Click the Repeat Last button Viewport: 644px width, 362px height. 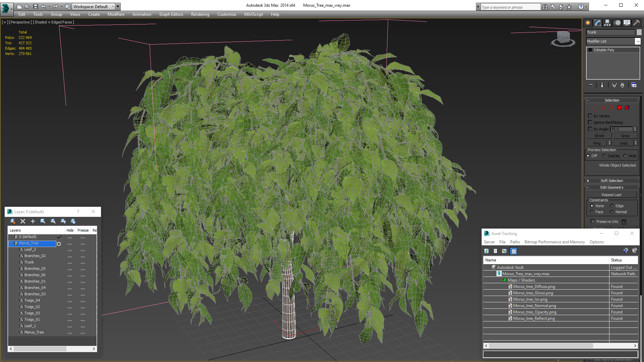coord(611,195)
